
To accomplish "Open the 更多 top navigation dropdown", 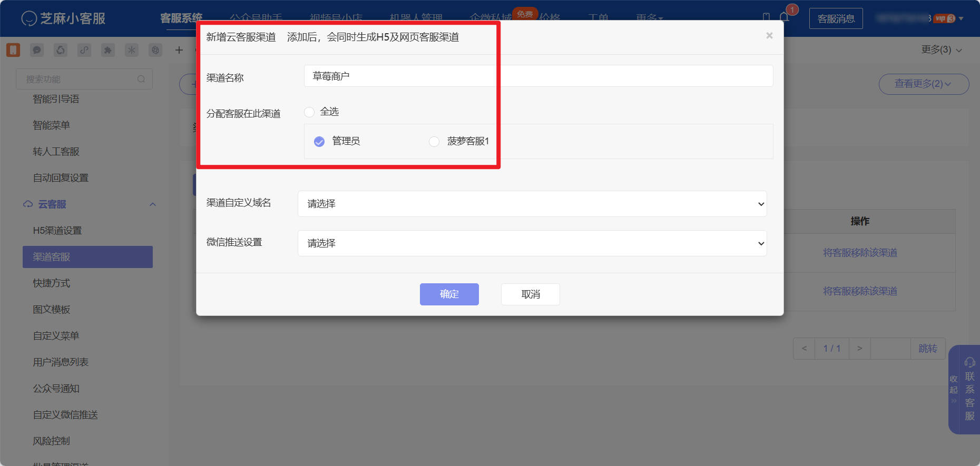I will [x=649, y=18].
